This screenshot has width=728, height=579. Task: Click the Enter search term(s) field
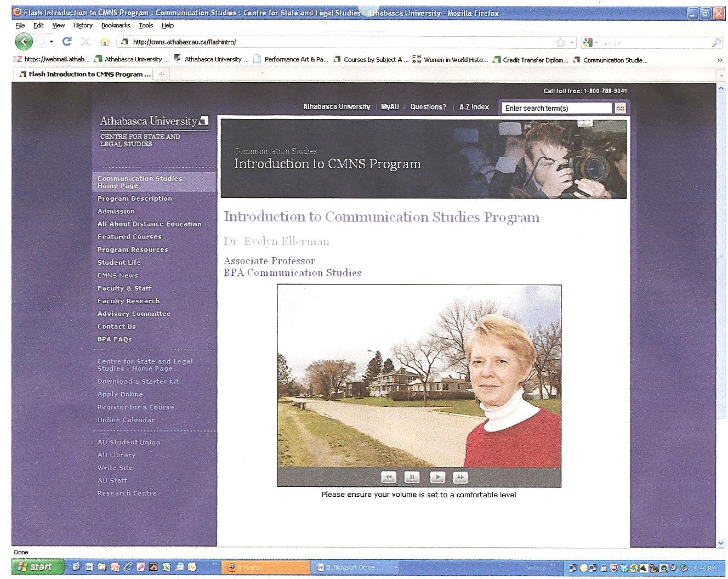pyautogui.click(x=556, y=108)
